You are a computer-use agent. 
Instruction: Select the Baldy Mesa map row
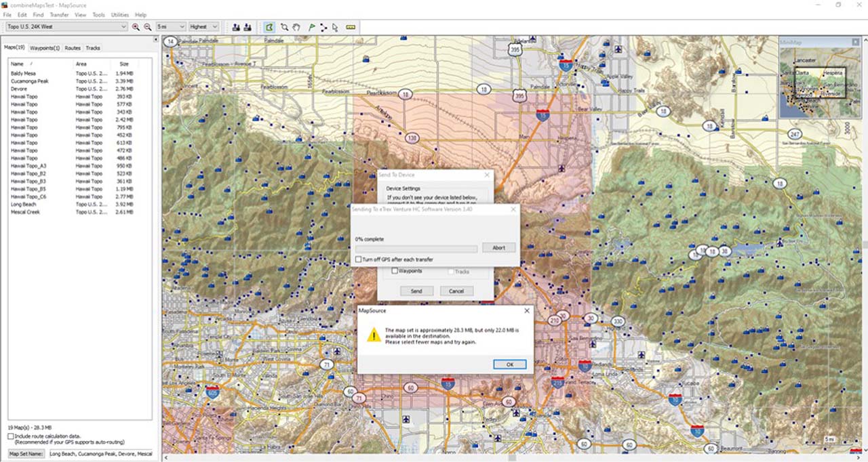pyautogui.click(x=71, y=73)
